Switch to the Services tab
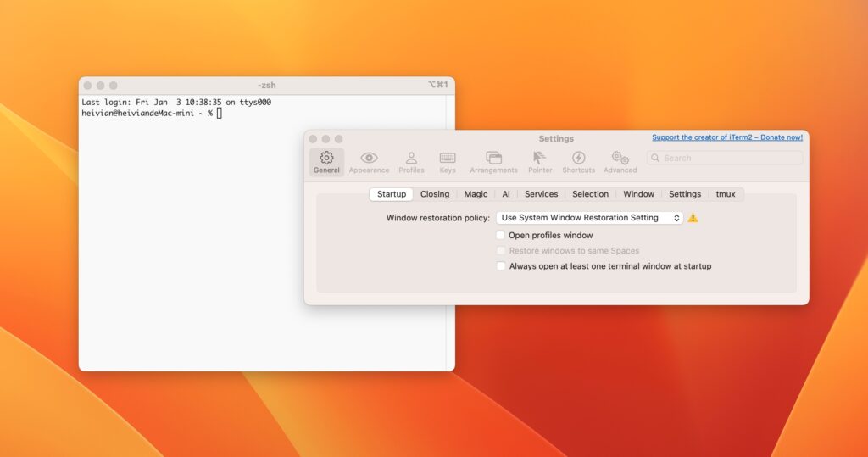 (541, 194)
